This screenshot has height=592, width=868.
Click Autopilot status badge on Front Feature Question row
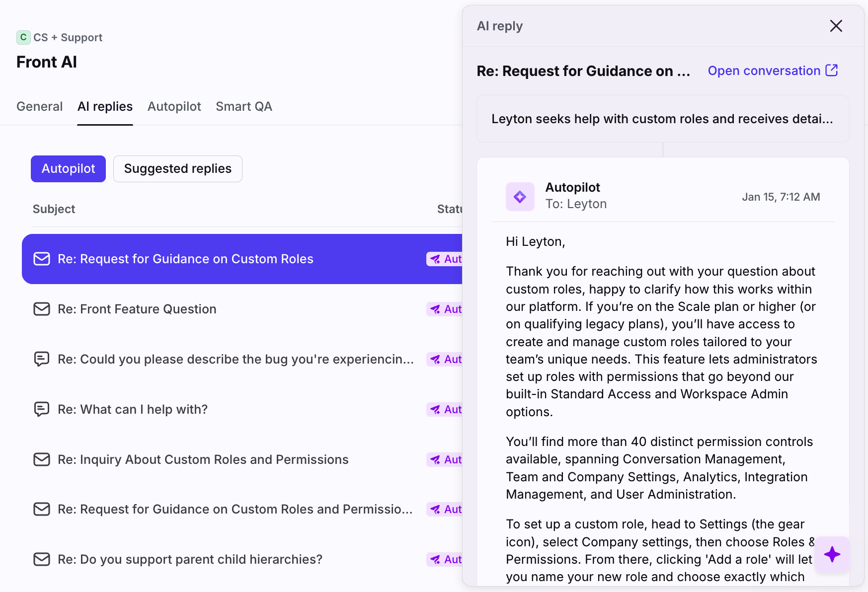(x=445, y=309)
